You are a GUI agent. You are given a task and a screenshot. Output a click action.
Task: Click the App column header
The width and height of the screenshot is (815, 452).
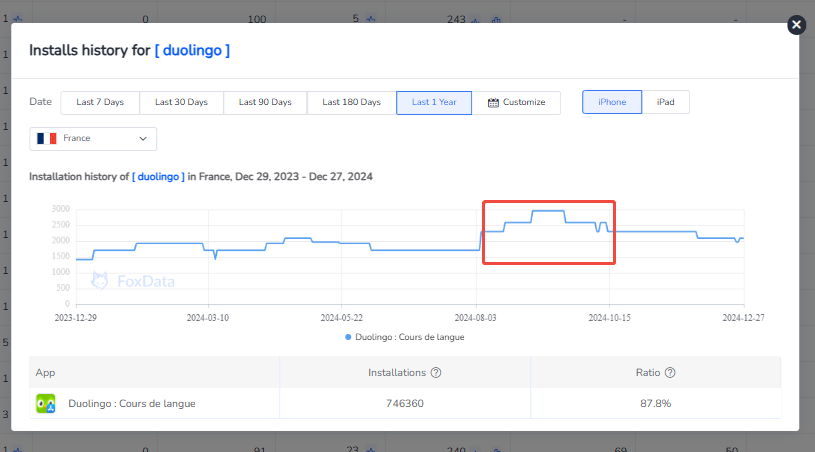click(45, 373)
